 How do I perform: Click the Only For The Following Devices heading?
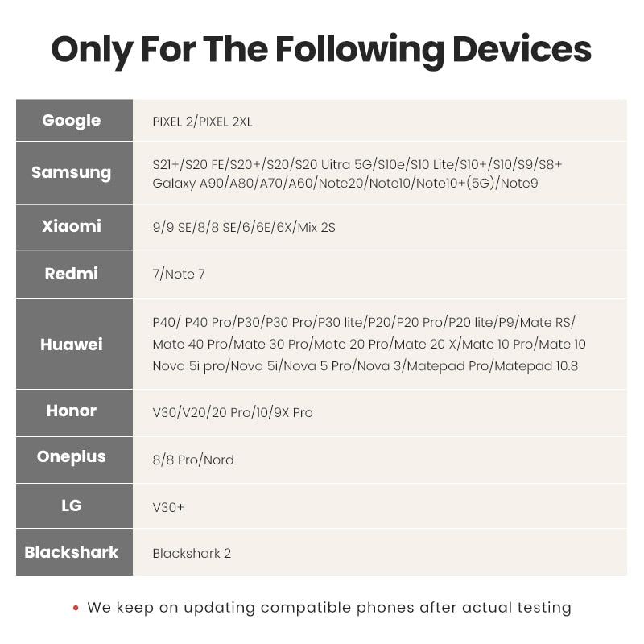321,50
